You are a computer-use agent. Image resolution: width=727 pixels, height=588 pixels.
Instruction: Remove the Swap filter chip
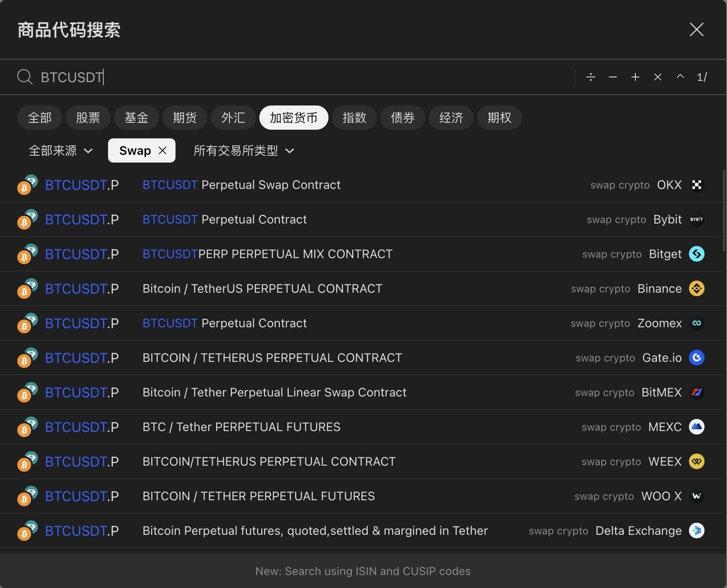click(163, 150)
